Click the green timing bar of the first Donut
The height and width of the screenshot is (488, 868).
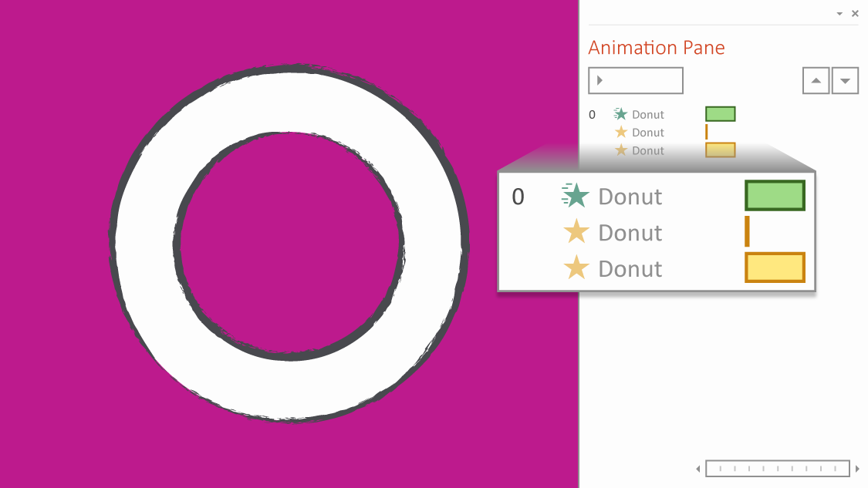(719, 113)
